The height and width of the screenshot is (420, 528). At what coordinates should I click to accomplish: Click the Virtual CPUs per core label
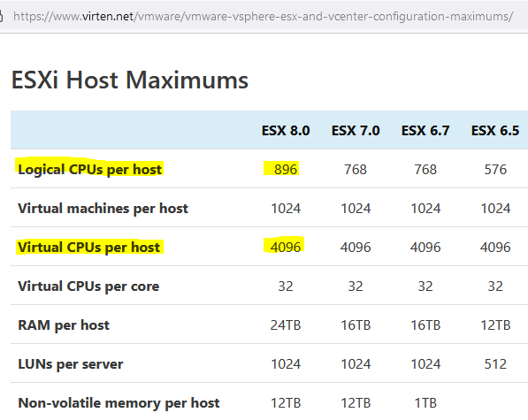pos(88,286)
